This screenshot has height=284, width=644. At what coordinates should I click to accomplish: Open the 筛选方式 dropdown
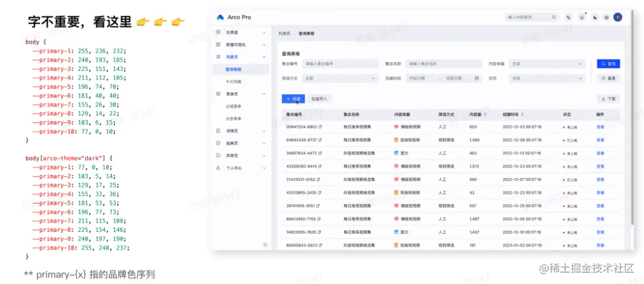click(x=339, y=78)
